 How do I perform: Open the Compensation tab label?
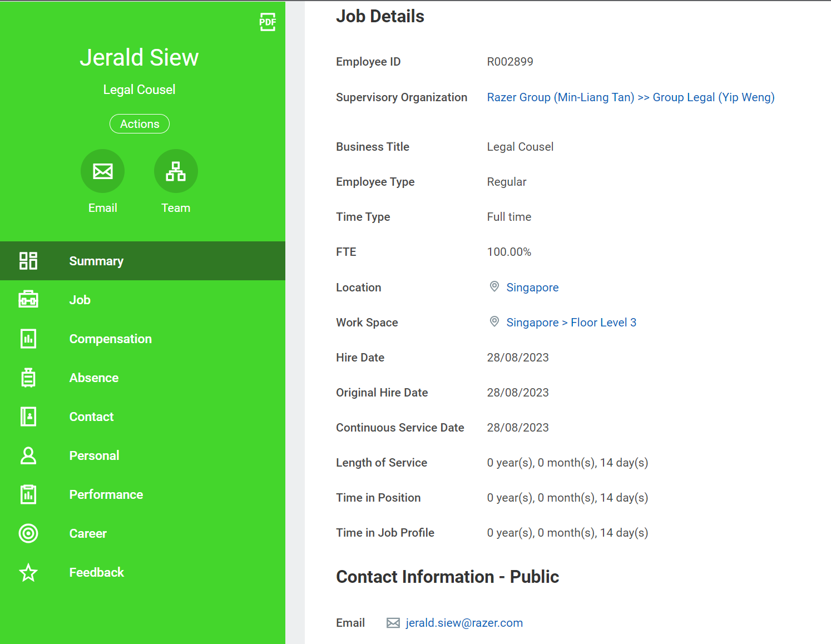(x=110, y=339)
